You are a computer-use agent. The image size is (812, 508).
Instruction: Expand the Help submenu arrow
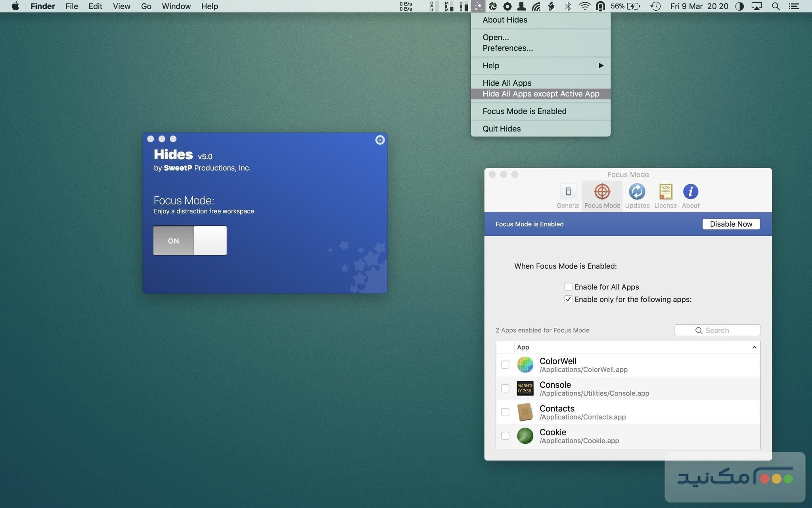point(601,65)
